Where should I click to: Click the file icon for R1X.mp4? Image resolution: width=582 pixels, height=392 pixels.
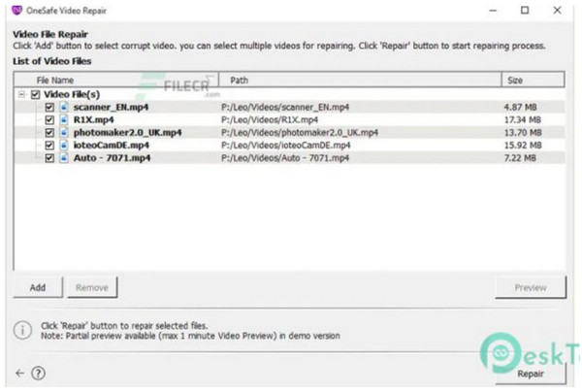64,119
